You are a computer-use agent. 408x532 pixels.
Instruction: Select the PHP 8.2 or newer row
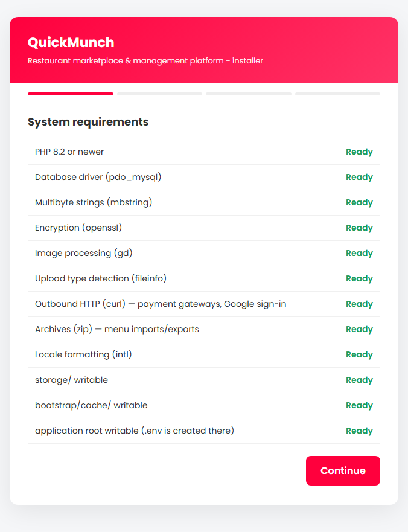204,152
